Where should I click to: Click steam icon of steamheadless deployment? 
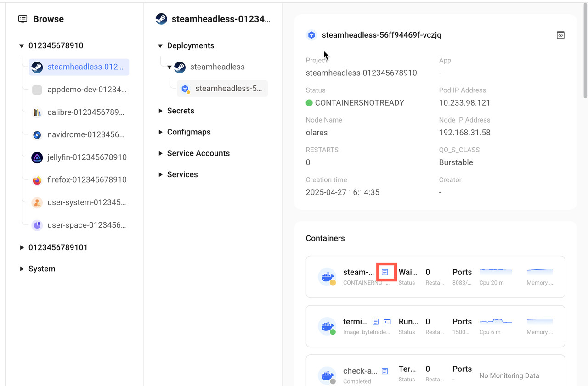180,67
